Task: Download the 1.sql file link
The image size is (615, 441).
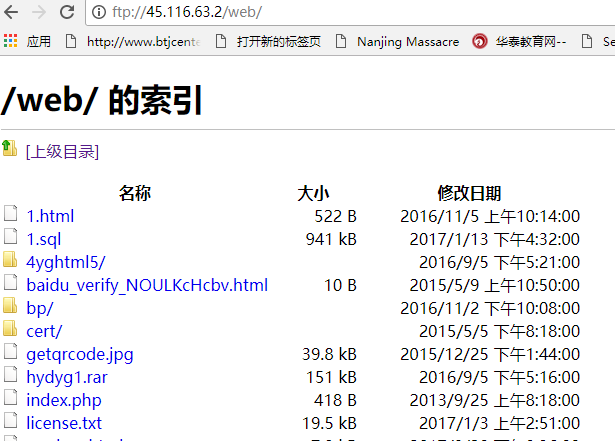Action: point(44,239)
